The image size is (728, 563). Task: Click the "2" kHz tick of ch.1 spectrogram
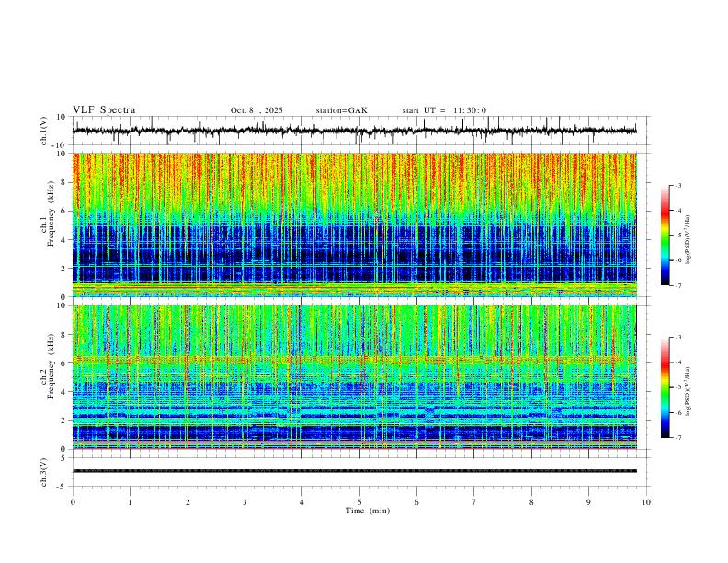tap(64, 269)
